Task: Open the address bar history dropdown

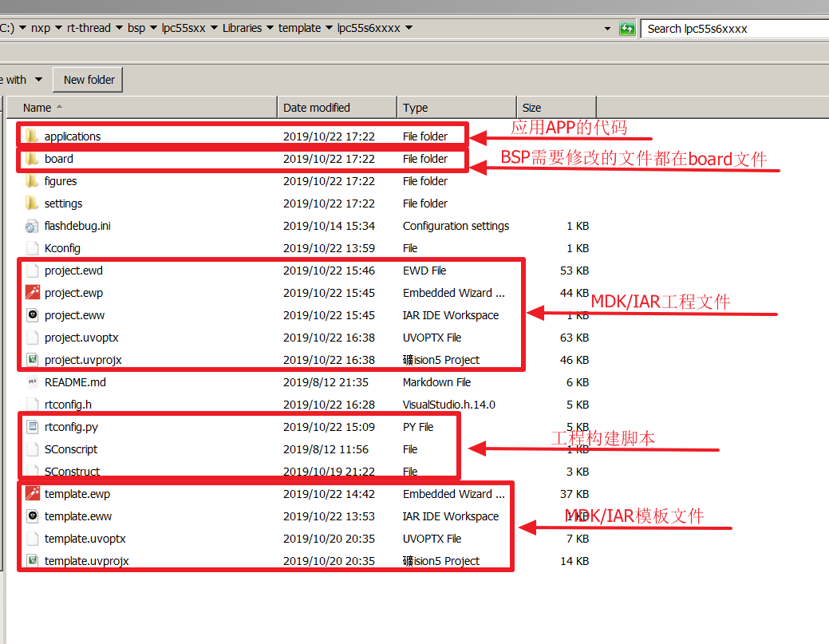Action: pyautogui.click(x=609, y=29)
